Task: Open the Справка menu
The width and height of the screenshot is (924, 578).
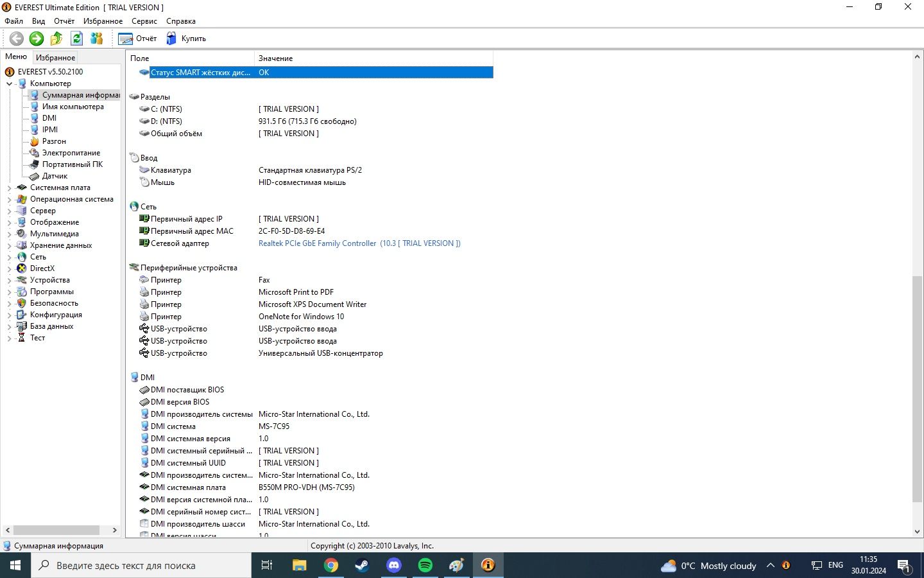Action: pyautogui.click(x=181, y=21)
